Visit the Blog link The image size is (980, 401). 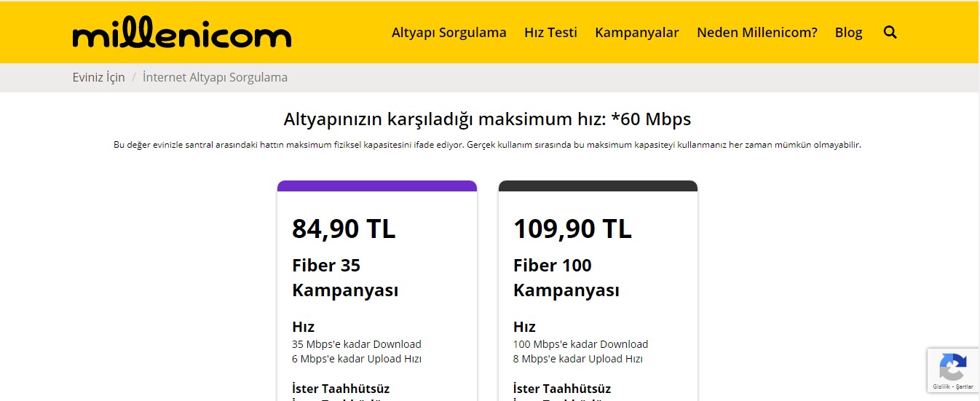(x=848, y=33)
